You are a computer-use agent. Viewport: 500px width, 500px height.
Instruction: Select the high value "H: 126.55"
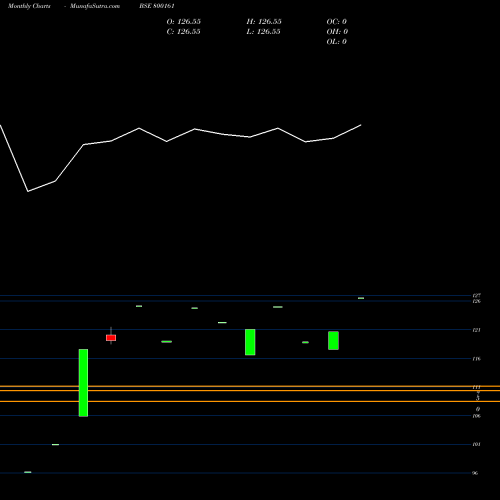[x=264, y=22]
